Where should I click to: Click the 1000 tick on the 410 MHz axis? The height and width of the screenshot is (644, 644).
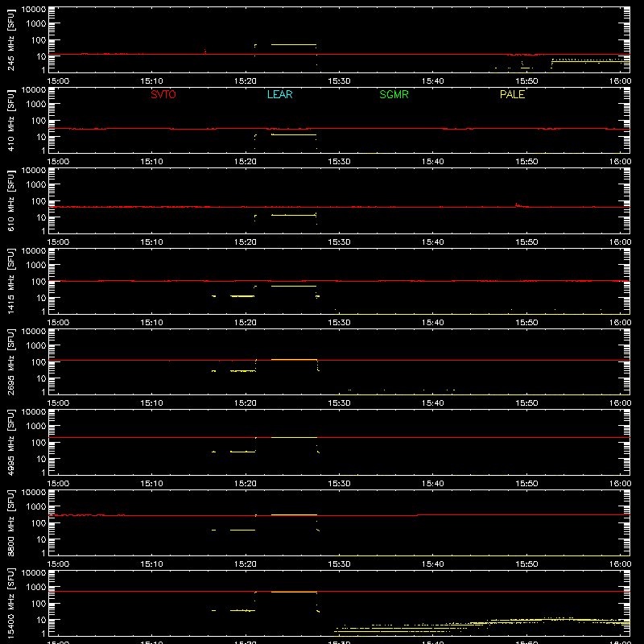pyautogui.click(x=36, y=105)
